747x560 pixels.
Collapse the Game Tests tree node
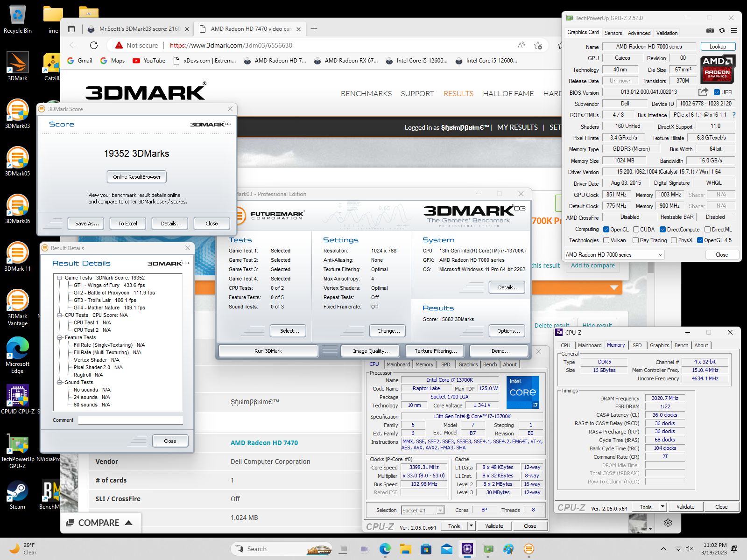tap(60, 278)
